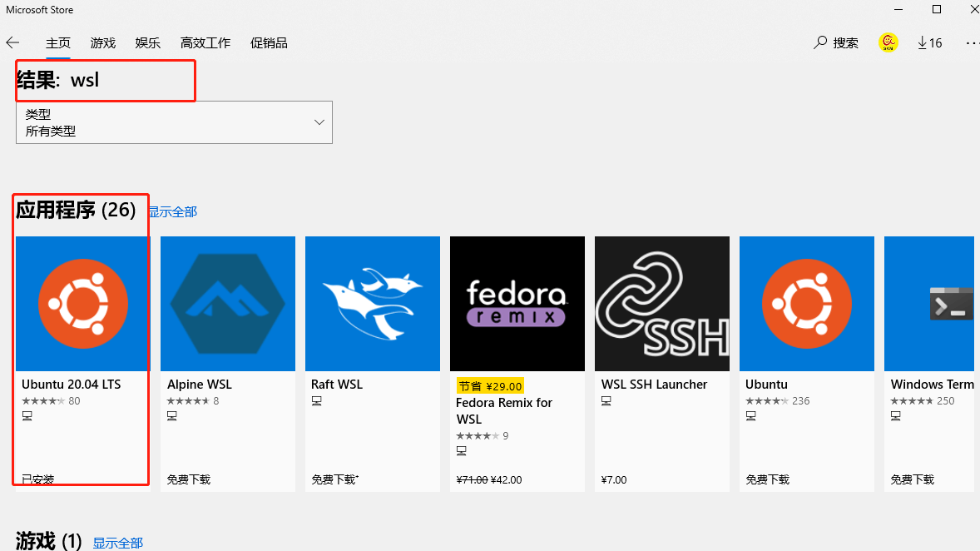Click 显示全部 next to 游戏
The width and height of the screenshot is (980, 551).
click(118, 543)
